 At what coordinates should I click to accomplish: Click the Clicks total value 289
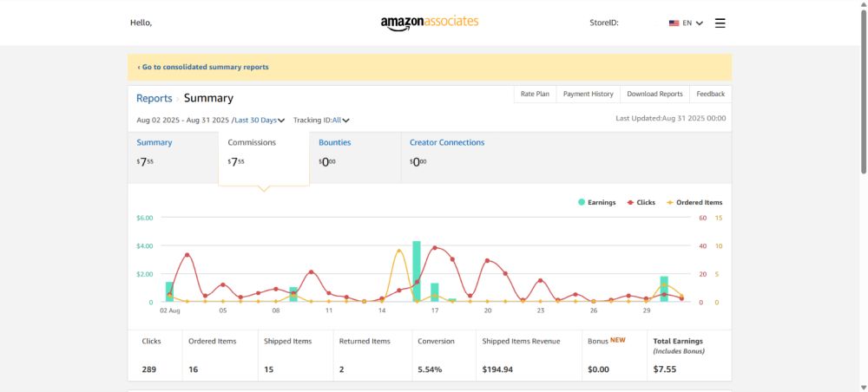point(149,369)
